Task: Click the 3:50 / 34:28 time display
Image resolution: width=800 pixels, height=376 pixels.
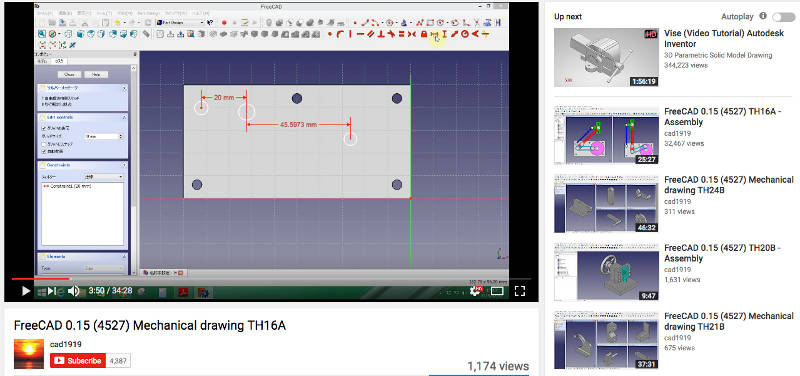Action: click(111, 291)
